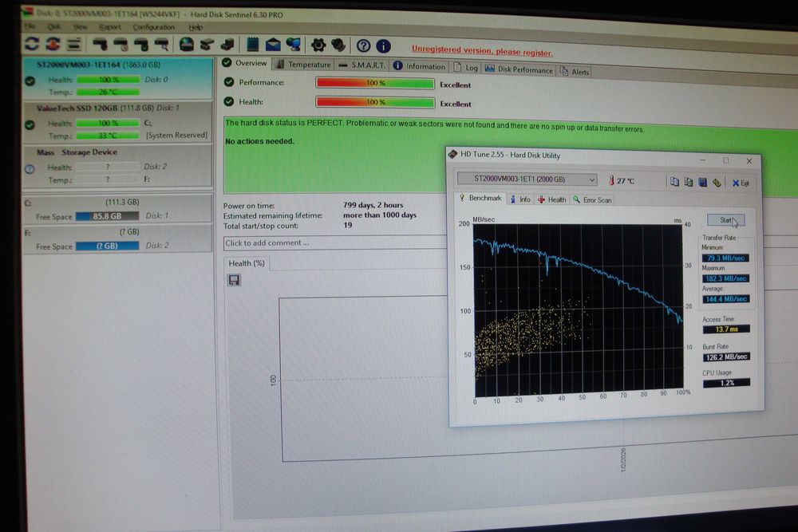
Task: Open the Help menu
Action: [196, 27]
